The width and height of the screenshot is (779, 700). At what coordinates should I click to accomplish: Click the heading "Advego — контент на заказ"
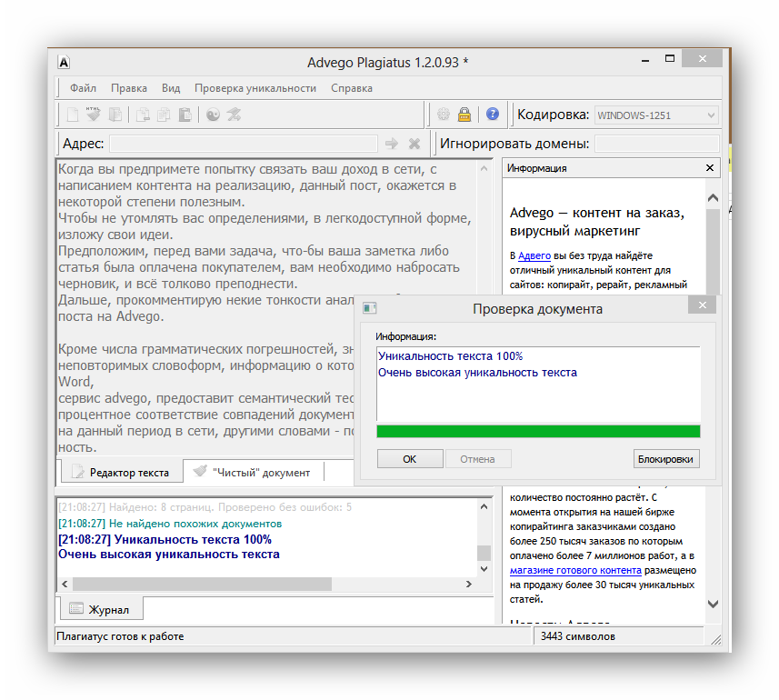click(596, 213)
